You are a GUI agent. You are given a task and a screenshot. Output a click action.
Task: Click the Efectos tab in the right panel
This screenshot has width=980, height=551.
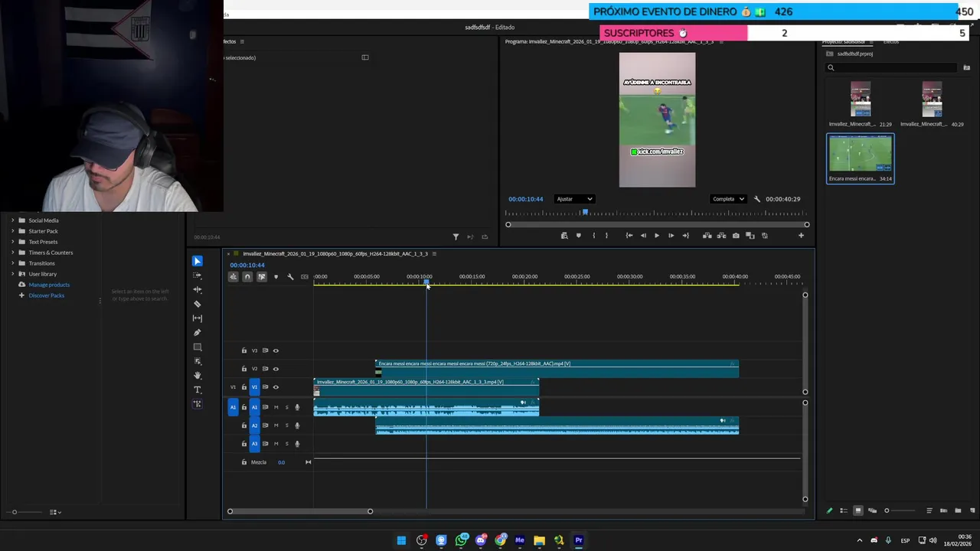[891, 41]
